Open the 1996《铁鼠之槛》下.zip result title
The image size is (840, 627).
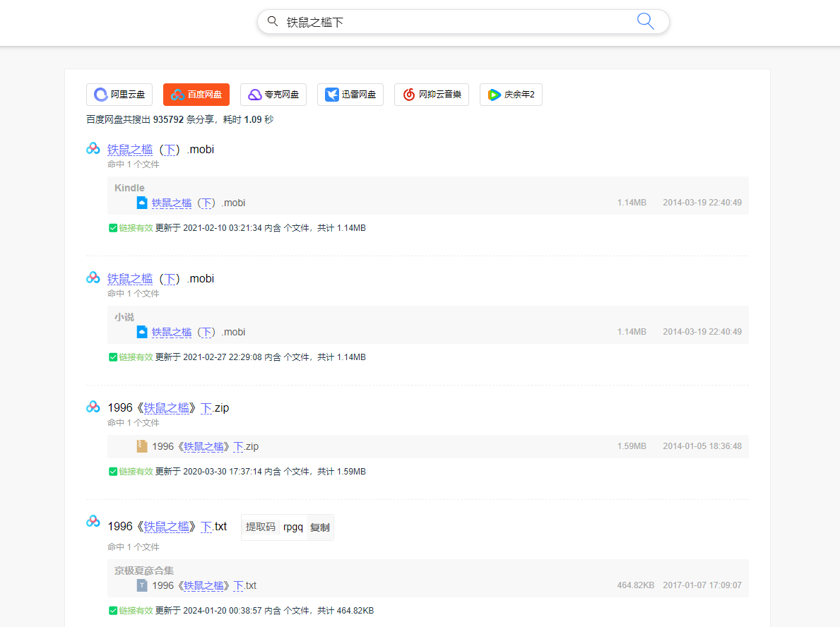tap(168, 408)
